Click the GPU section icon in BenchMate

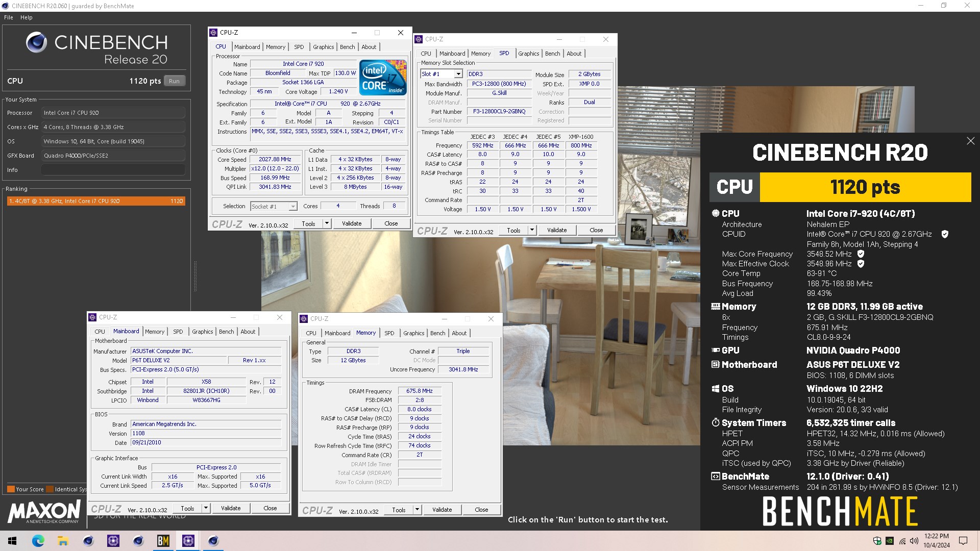pos(716,350)
